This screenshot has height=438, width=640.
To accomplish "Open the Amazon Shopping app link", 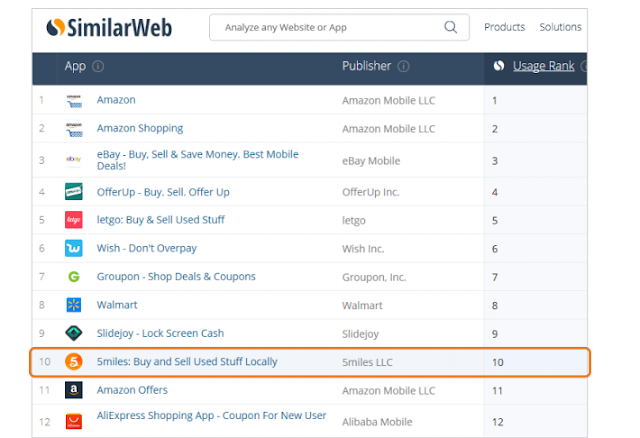I will pyautogui.click(x=140, y=129).
